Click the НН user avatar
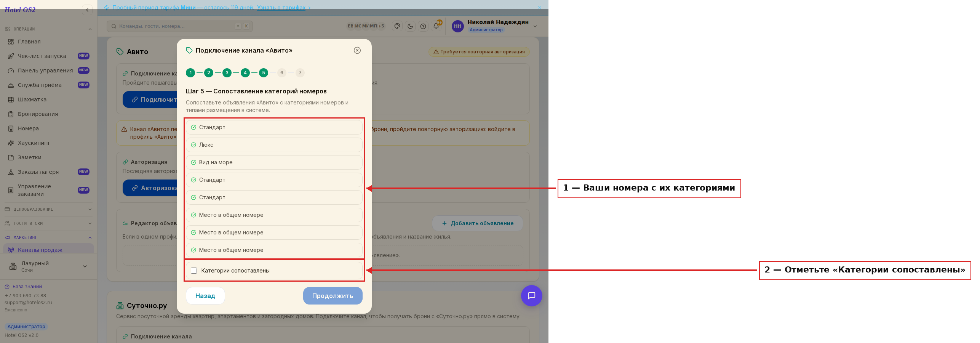The height and width of the screenshot is (343, 980). [457, 26]
